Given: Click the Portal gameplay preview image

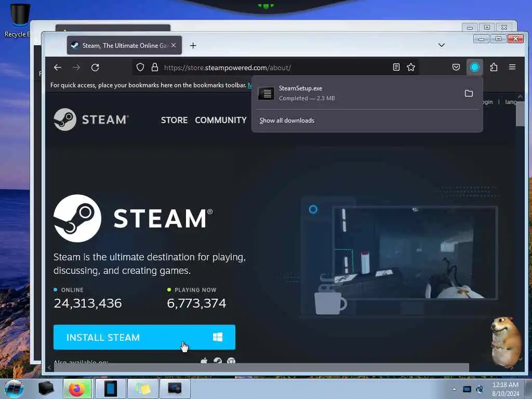Looking at the screenshot, I should 415,253.
